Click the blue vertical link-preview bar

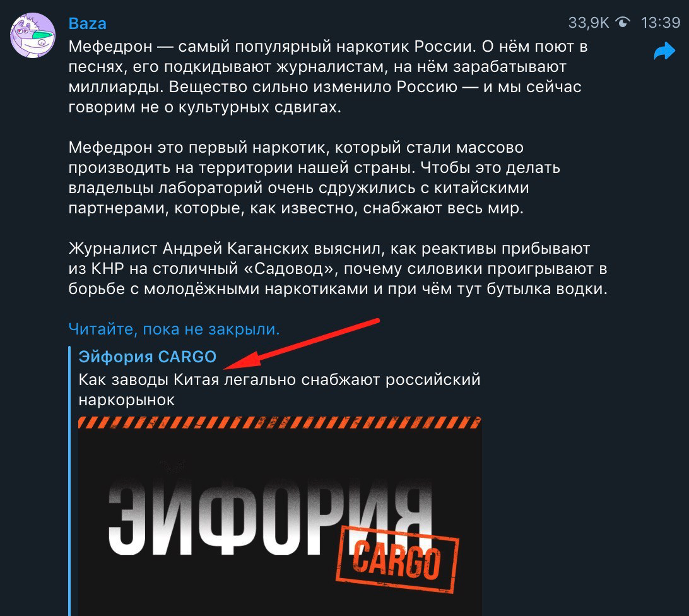(x=70, y=480)
